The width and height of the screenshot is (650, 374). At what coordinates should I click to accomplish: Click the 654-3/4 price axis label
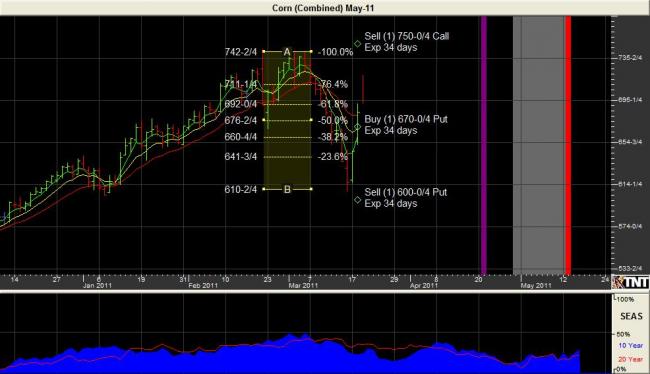click(629, 142)
